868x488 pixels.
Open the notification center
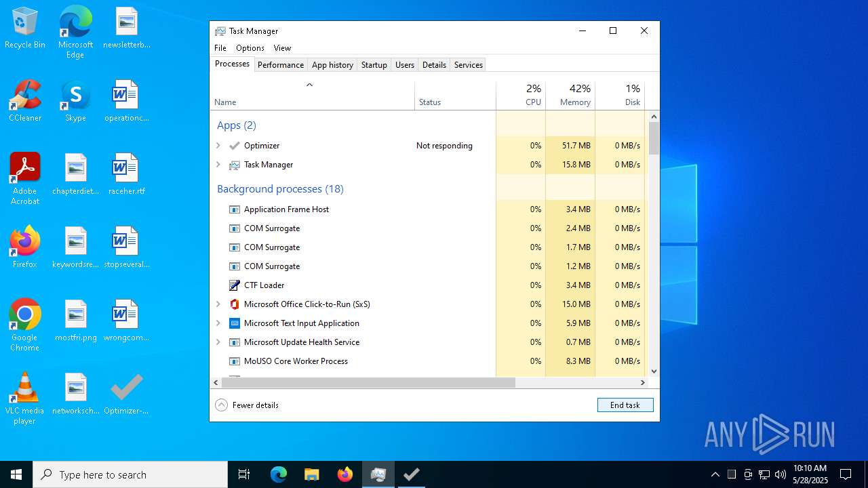point(846,474)
